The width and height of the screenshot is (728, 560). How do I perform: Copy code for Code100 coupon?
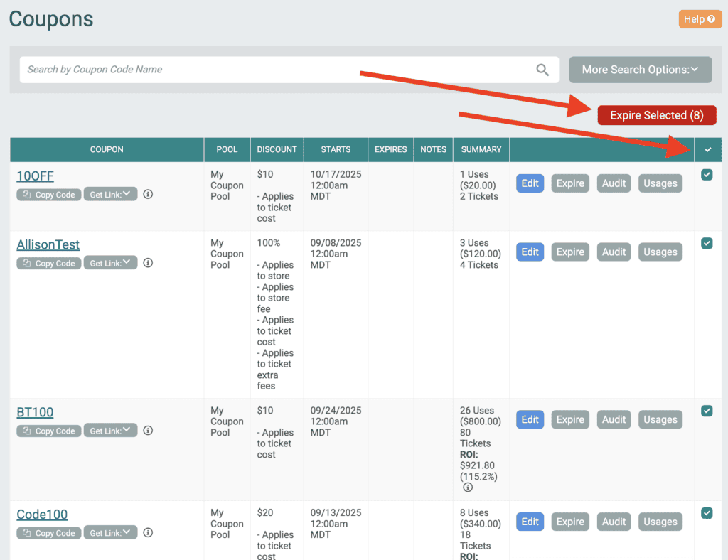[x=49, y=533]
